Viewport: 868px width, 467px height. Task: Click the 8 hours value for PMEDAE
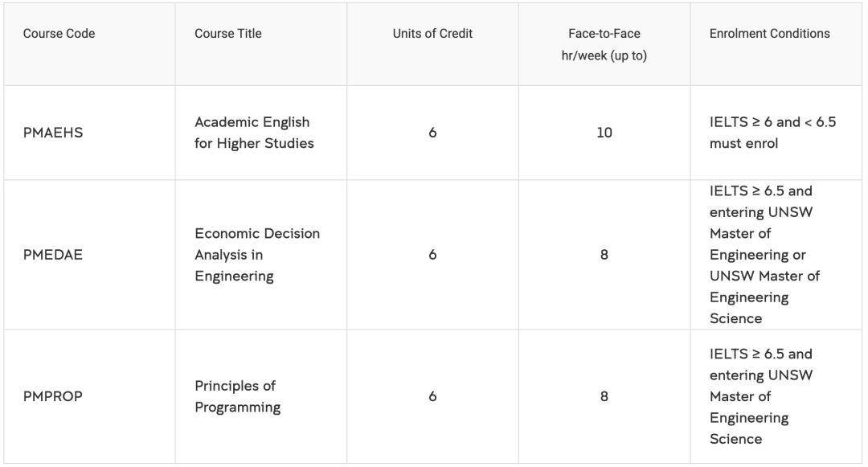click(604, 255)
